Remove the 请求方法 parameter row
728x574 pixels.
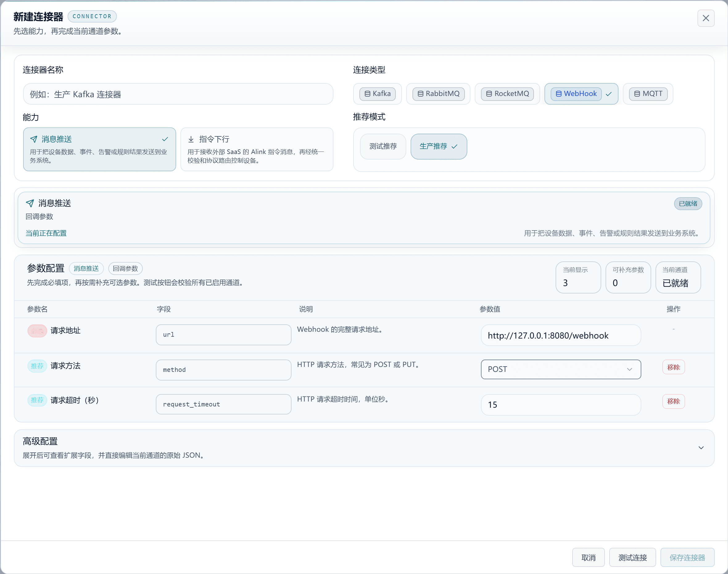point(673,367)
